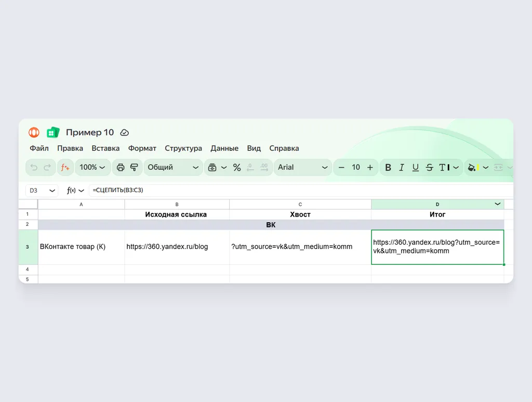Select cell ВКонтакте товар (К)
This screenshot has width=532, height=402.
click(81, 247)
